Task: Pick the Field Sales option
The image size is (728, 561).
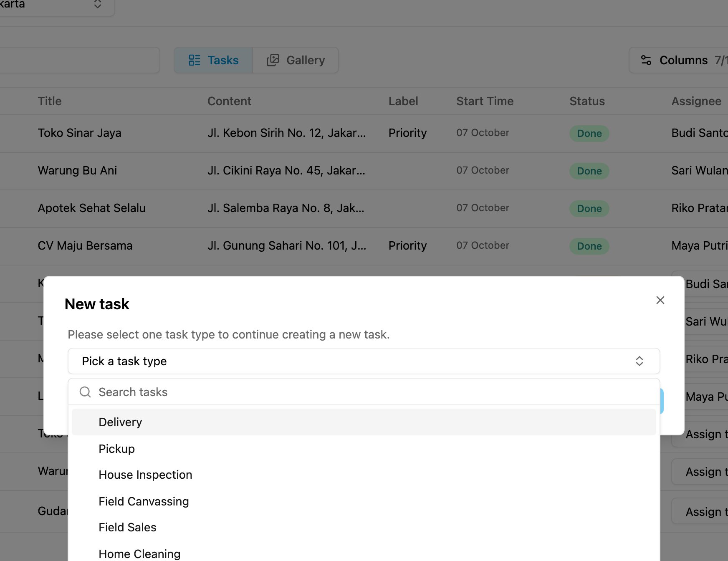Action: click(364, 527)
